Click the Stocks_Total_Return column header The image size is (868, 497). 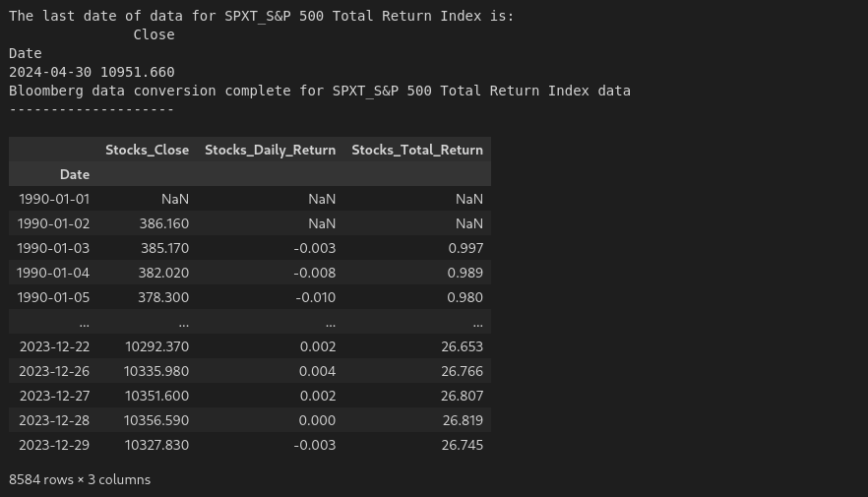(x=417, y=150)
